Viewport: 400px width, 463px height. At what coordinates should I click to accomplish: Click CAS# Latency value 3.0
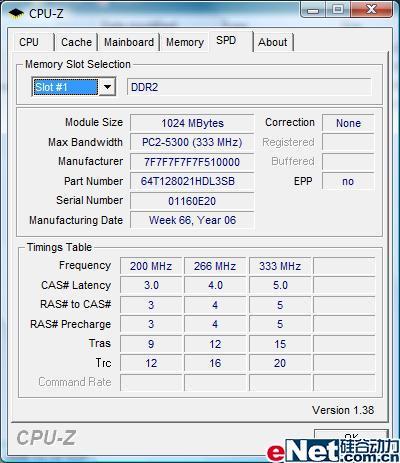(x=151, y=285)
